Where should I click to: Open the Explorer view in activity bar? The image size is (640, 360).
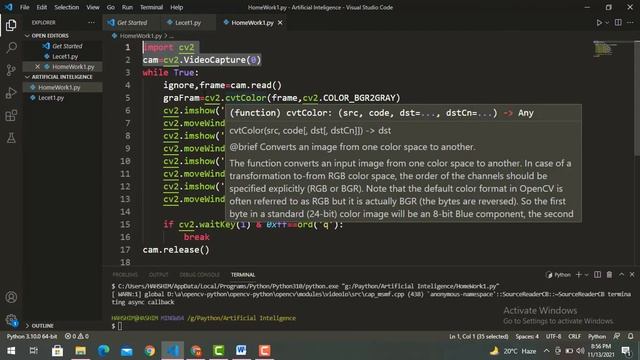tap(11, 25)
